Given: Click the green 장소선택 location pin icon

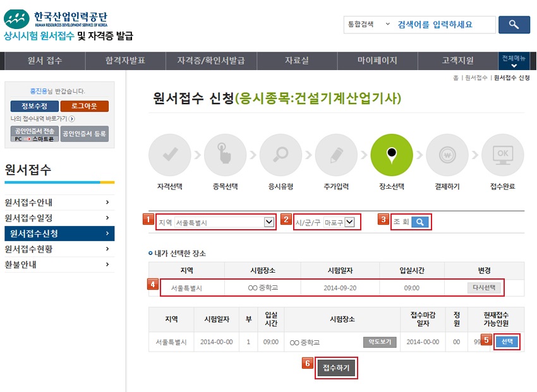Looking at the screenshot, I should (x=392, y=155).
